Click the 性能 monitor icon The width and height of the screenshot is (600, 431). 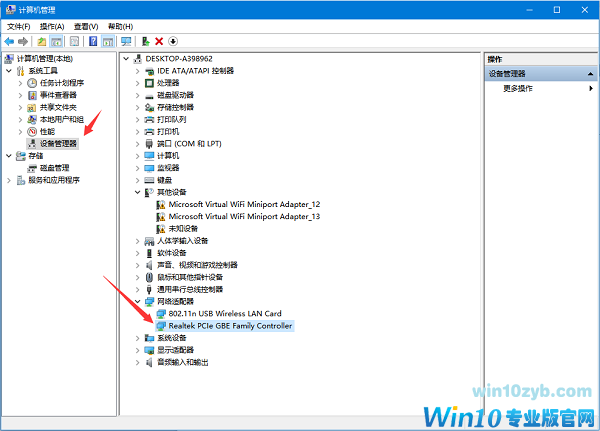point(32,132)
